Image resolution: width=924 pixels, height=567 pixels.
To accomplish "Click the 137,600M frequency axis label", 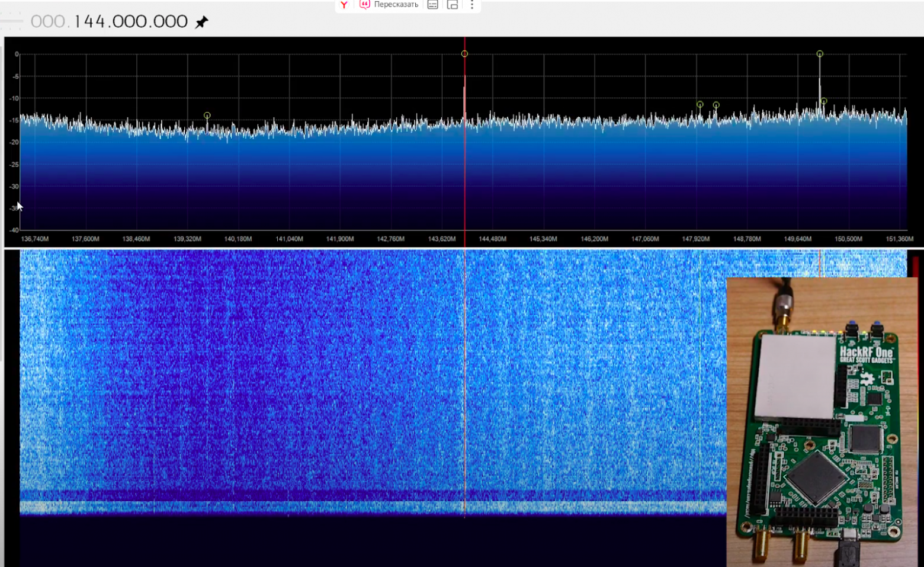I will [x=85, y=239].
